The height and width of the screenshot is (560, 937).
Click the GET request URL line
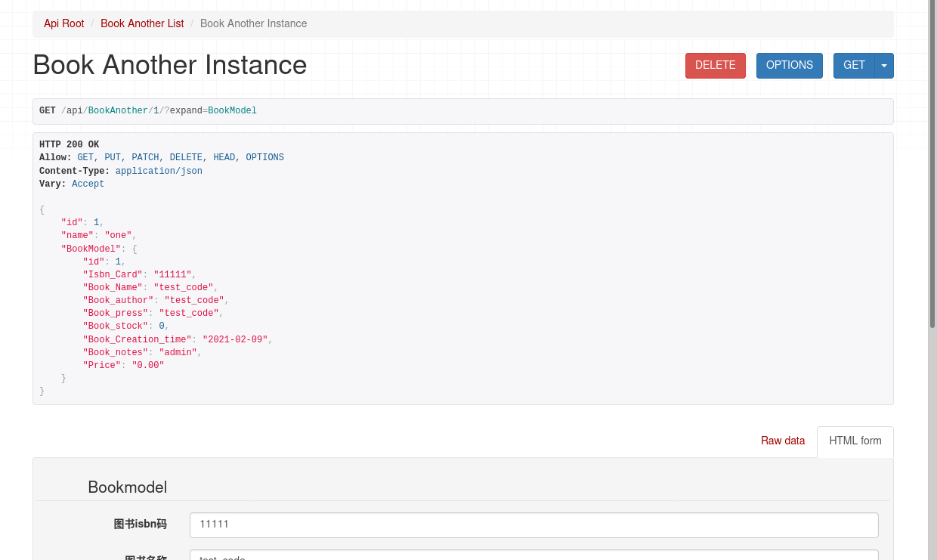coord(148,111)
